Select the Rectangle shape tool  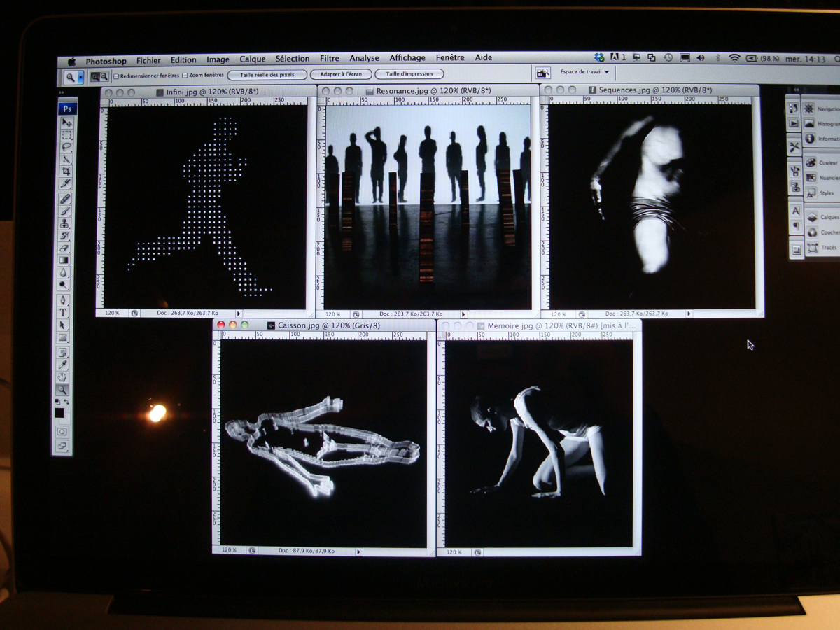point(63,338)
